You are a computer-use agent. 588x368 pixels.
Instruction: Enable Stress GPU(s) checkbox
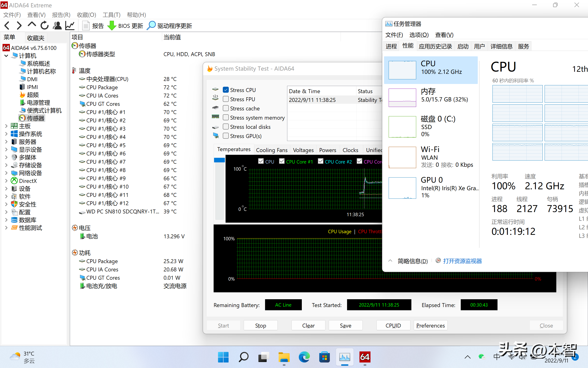coord(226,136)
